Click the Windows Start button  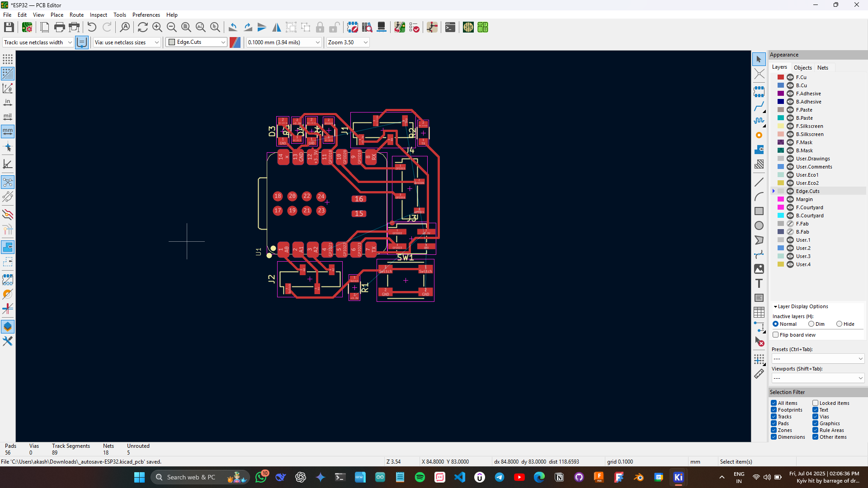tap(139, 477)
